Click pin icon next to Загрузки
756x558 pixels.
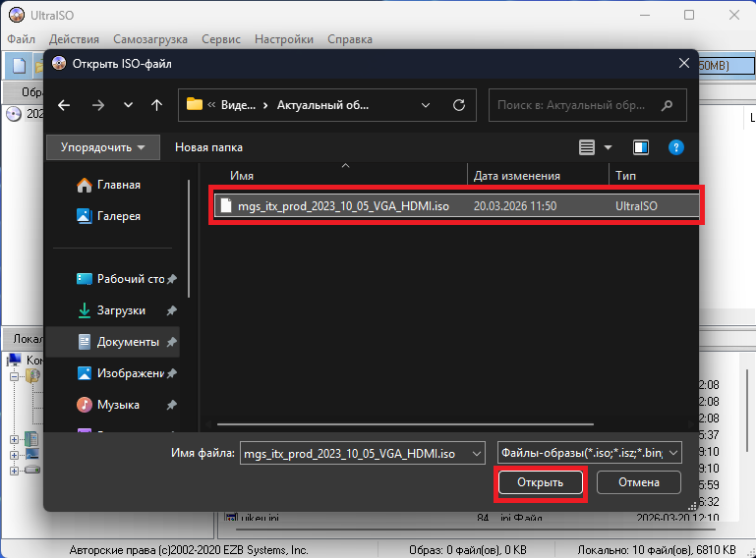coord(172,310)
